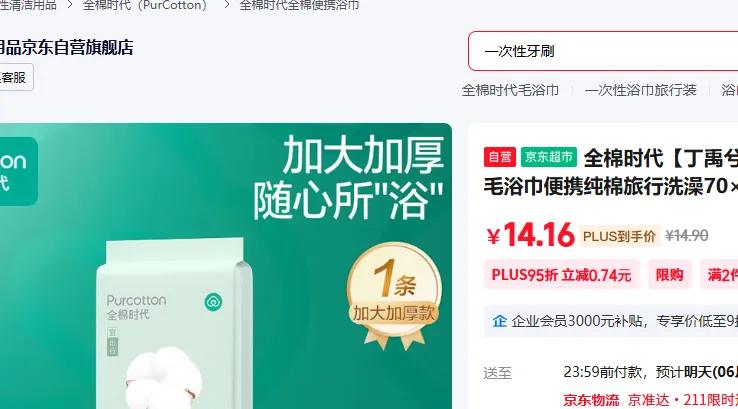Click the main product image
This screenshot has width=738, height=409.
click(225, 266)
